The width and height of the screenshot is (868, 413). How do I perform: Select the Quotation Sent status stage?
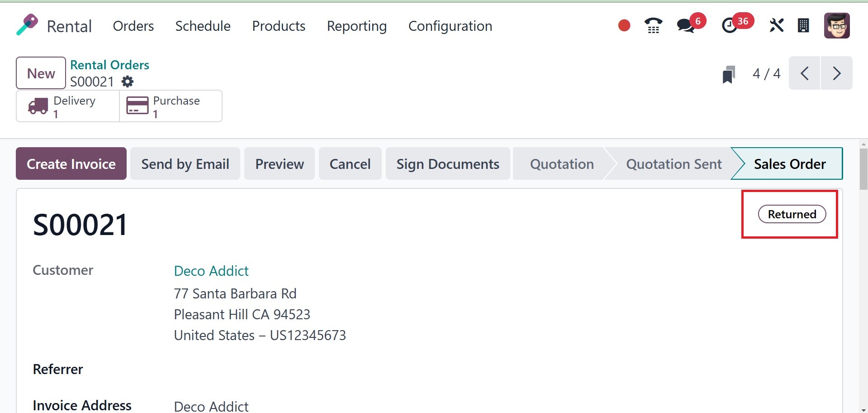click(674, 164)
